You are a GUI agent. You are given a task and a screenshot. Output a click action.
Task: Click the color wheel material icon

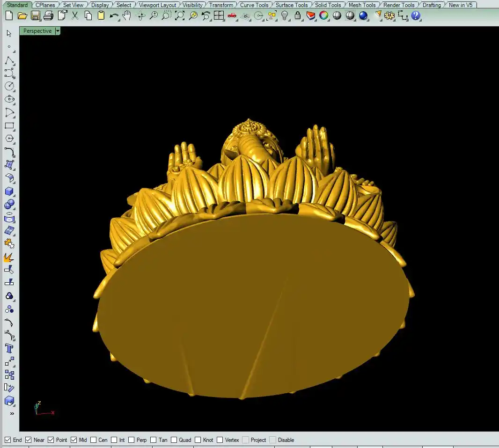tap(323, 16)
